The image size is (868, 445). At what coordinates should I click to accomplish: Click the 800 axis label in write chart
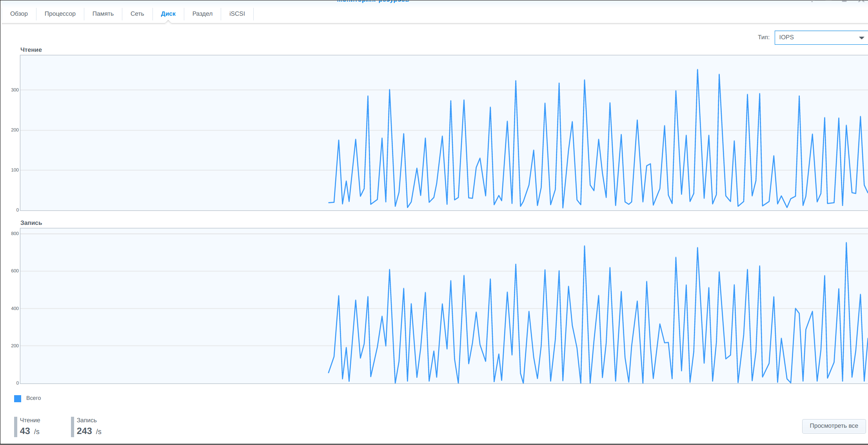[x=15, y=234]
